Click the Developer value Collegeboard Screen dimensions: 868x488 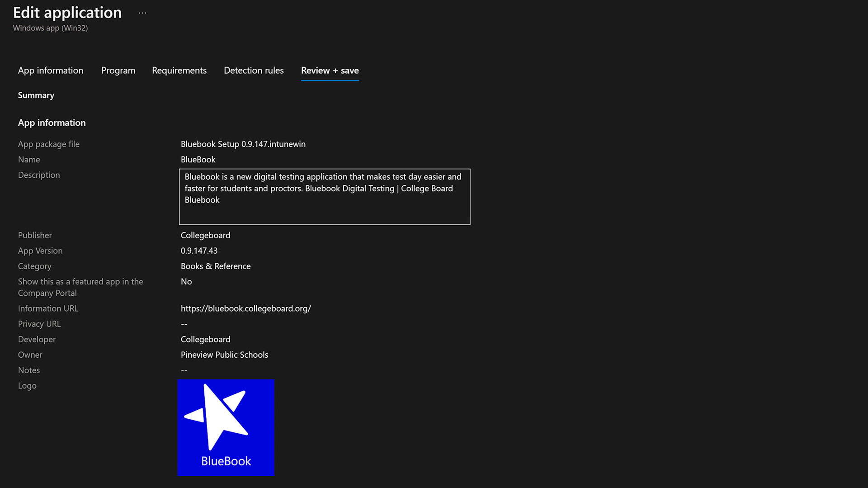pos(205,339)
